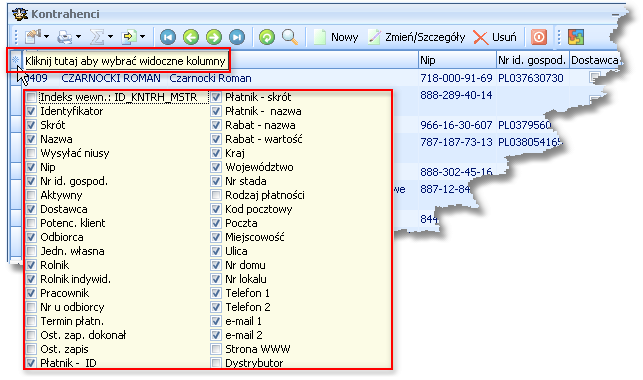Uncheck the Rolnik indywid. checkbox
This screenshot has height=380, width=643.
(31, 279)
